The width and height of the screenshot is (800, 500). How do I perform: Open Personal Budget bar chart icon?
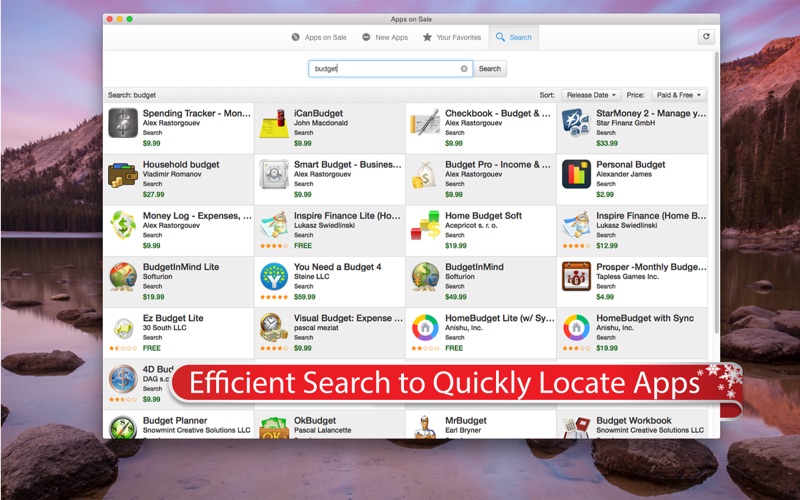click(x=577, y=174)
